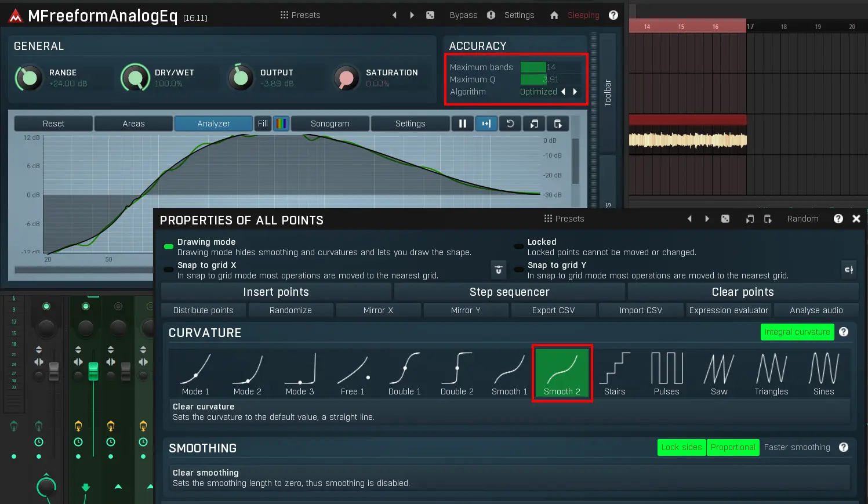
Task: Toggle the Locked points option
Action: click(519, 246)
